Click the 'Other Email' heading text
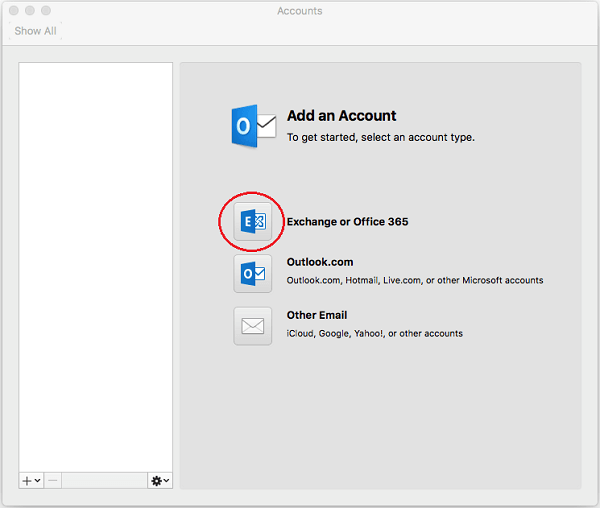 (317, 315)
